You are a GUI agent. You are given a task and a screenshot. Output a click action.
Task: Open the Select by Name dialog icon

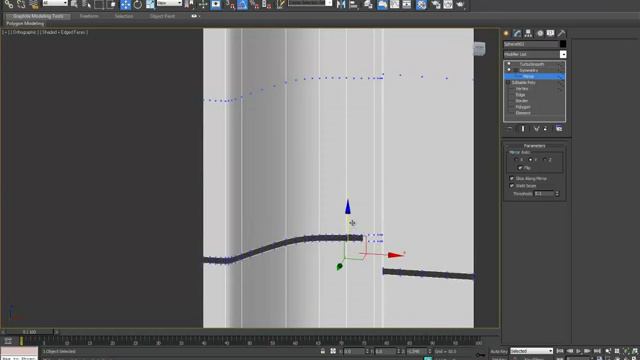coord(87,4)
